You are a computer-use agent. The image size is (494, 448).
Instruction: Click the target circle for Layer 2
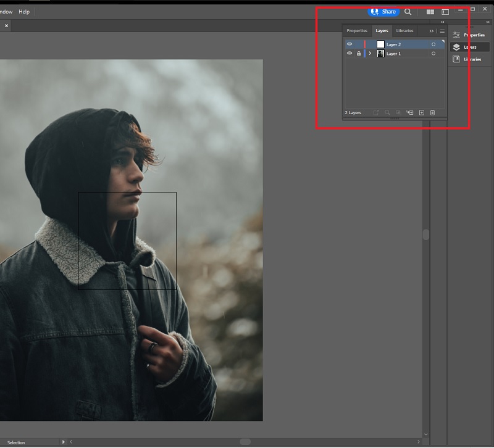pos(433,44)
